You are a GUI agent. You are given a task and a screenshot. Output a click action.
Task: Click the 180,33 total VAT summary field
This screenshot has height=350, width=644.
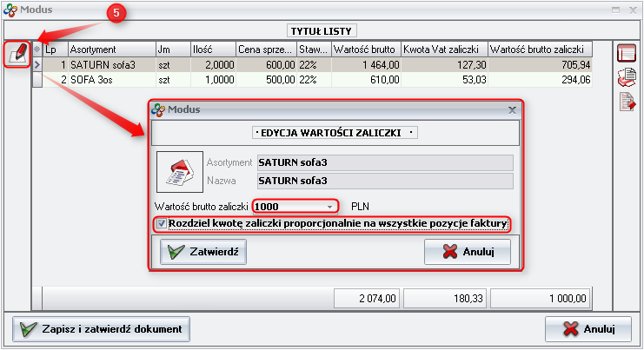click(445, 298)
